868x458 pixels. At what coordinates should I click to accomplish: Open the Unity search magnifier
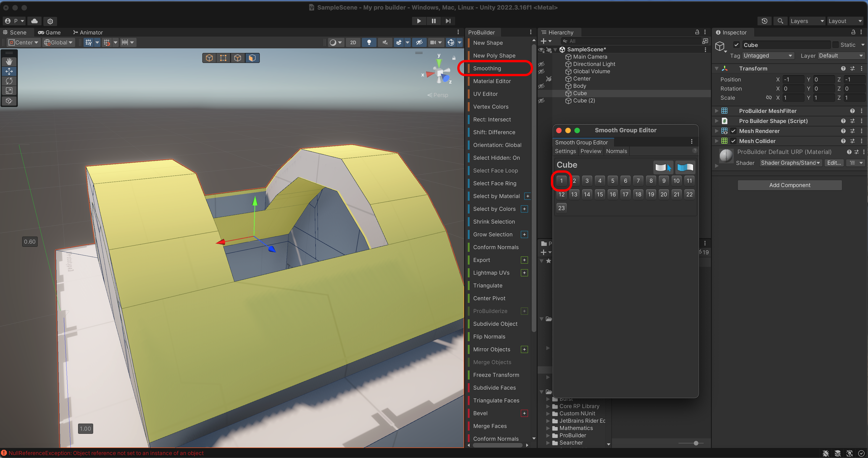click(x=780, y=21)
